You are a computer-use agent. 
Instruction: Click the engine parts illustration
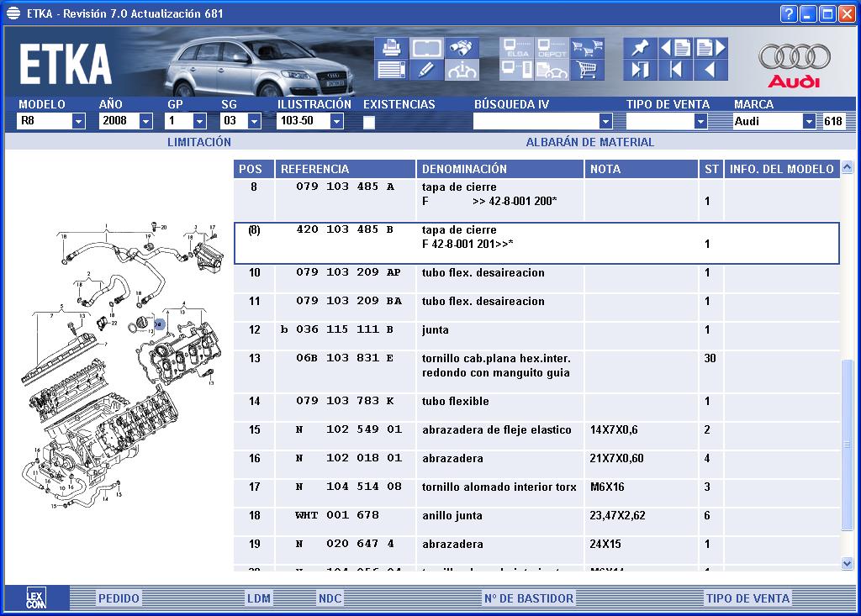123,365
